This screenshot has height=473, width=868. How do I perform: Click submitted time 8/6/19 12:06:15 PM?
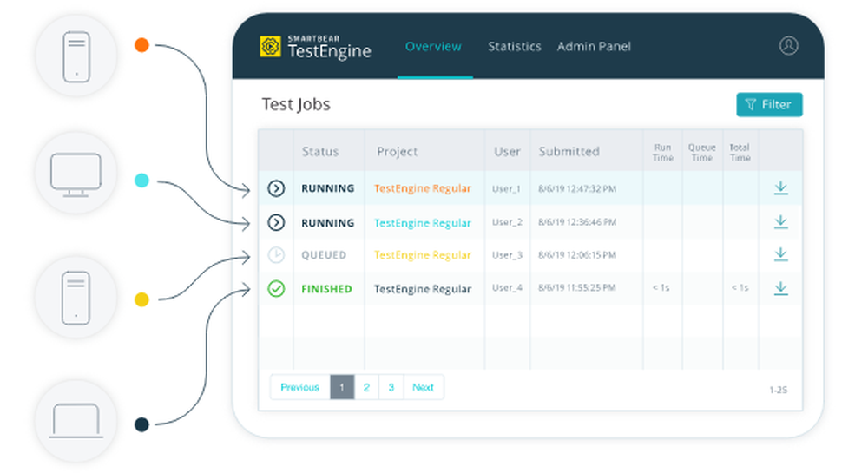(x=577, y=255)
